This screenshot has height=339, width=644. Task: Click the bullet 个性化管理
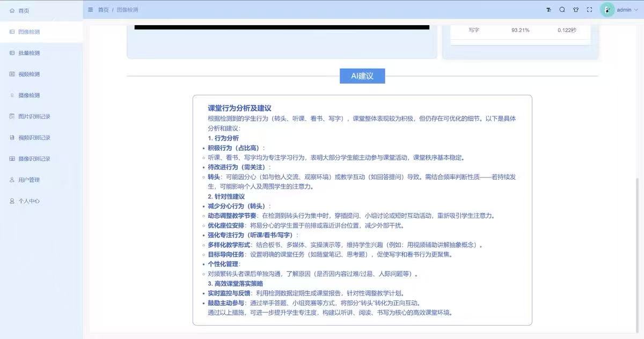click(x=223, y=264)
